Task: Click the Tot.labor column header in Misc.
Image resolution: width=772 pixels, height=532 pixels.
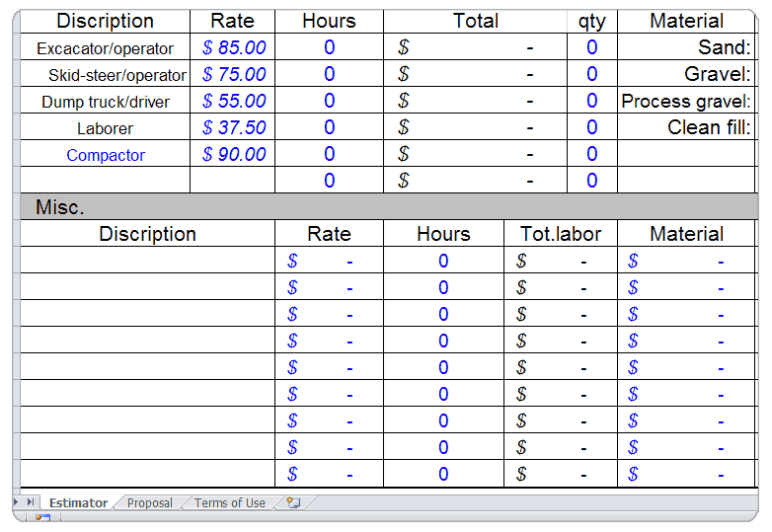Action: (560, 234)
